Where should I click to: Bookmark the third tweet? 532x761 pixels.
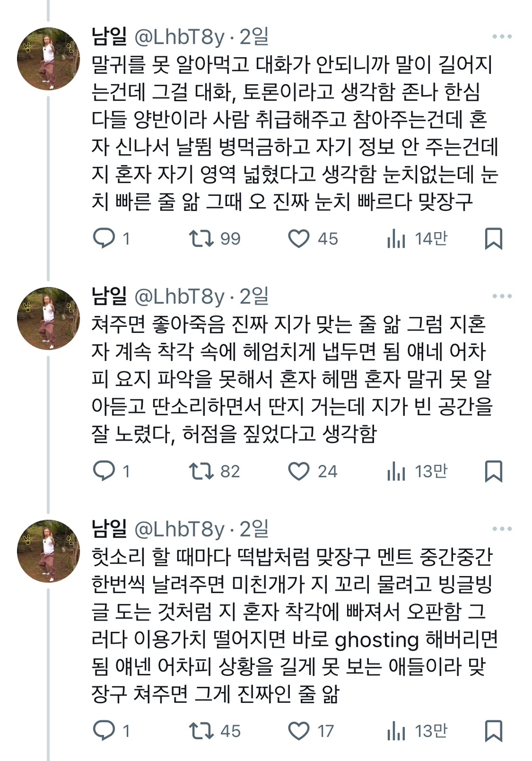(x=493, y=731)
